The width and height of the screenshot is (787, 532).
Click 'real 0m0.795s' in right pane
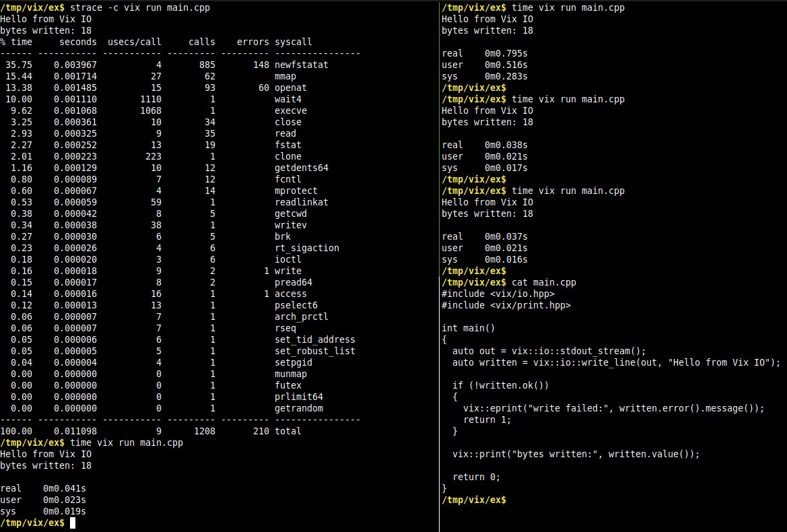[484, 53]
